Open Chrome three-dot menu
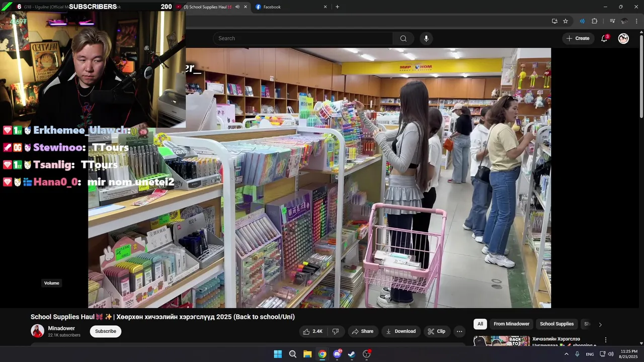This screenshot has height=362, width=644. (636, 21)
